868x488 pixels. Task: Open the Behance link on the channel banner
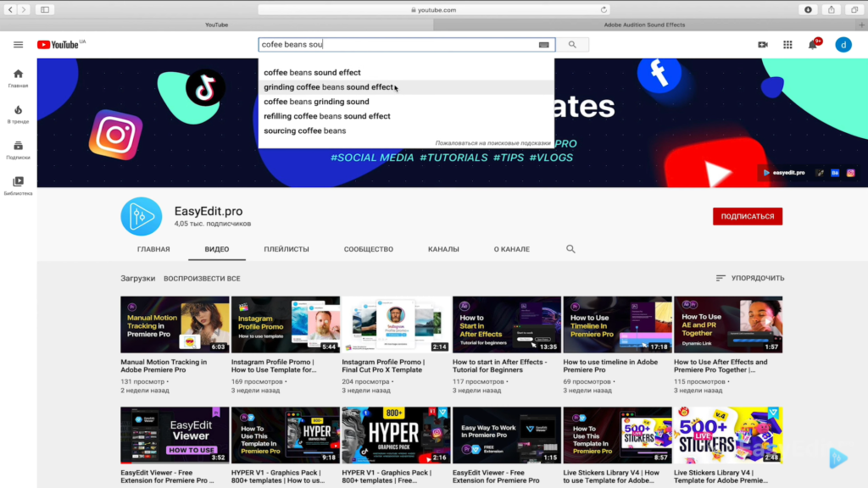pos(835,173)
